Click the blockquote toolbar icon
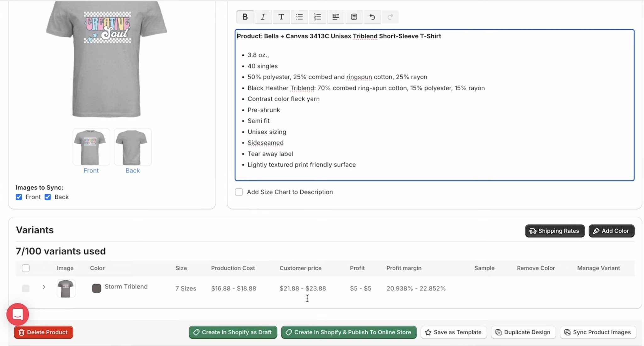This screenshot has height=346, width=644. [336, 17]
